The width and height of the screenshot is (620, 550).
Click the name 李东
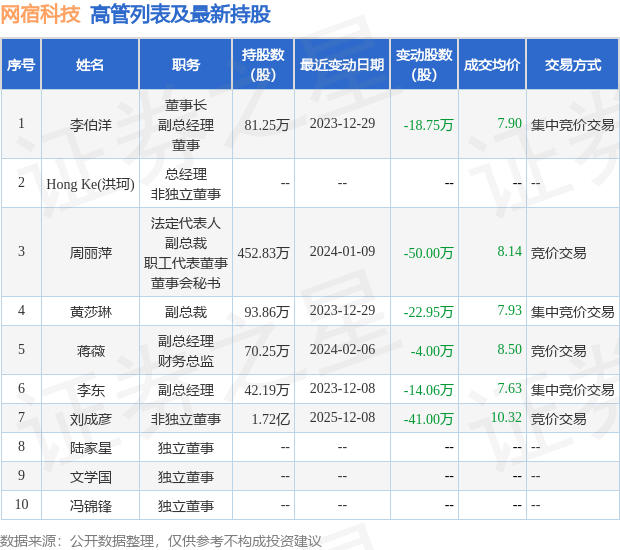(91, 390)
